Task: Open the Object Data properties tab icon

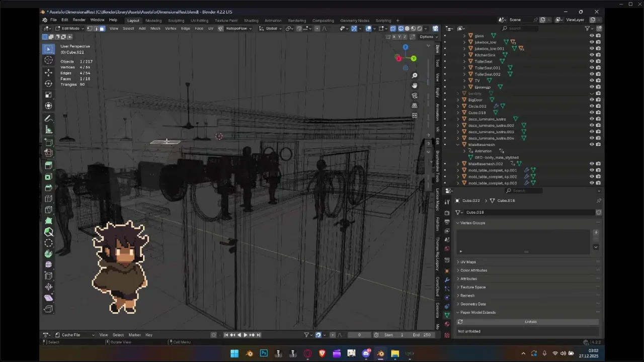Action: click(447, 315)
